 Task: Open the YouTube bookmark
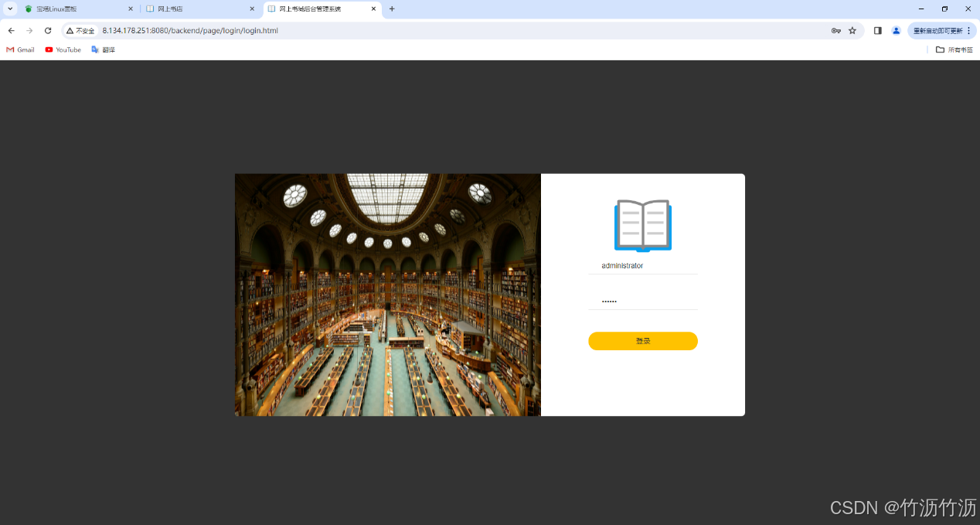(x=63, y=49)
